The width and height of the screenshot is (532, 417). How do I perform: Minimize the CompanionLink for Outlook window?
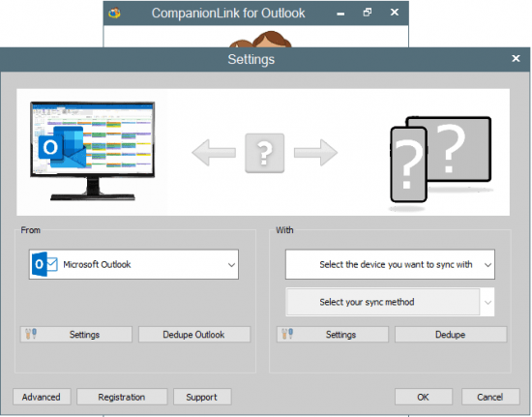[341, 14]
